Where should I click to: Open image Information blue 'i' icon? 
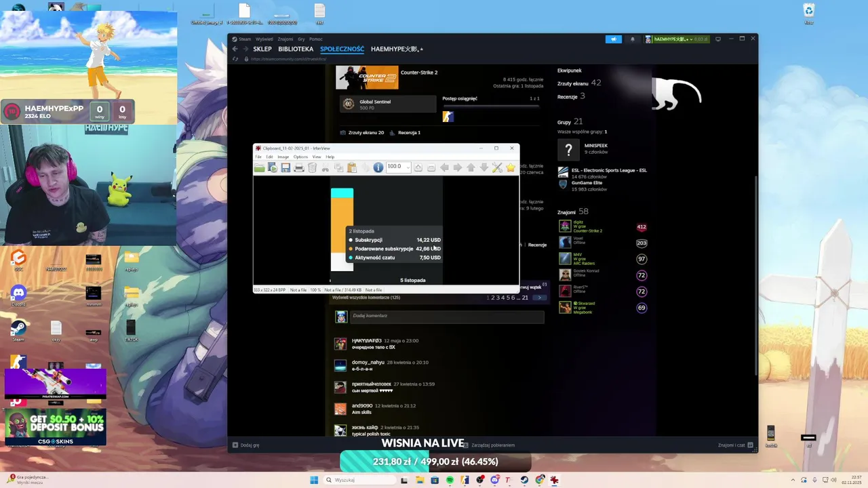[378, 167]
